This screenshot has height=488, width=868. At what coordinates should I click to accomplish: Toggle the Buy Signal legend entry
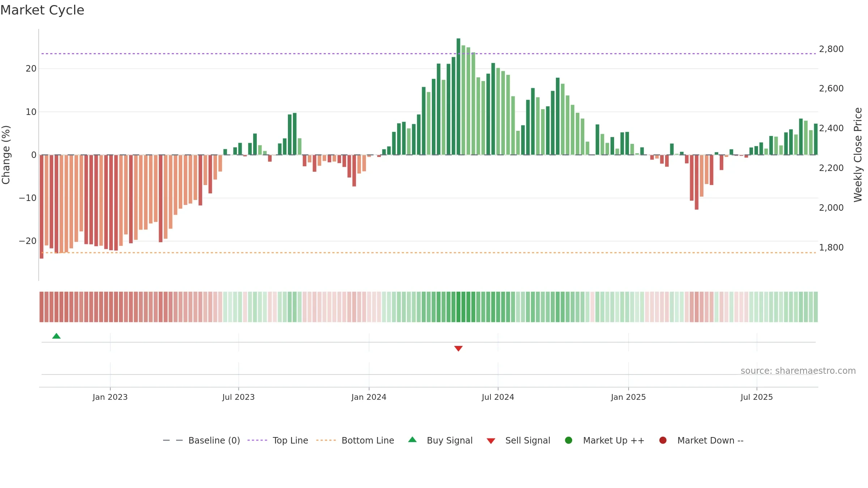(x=440, y=440)
